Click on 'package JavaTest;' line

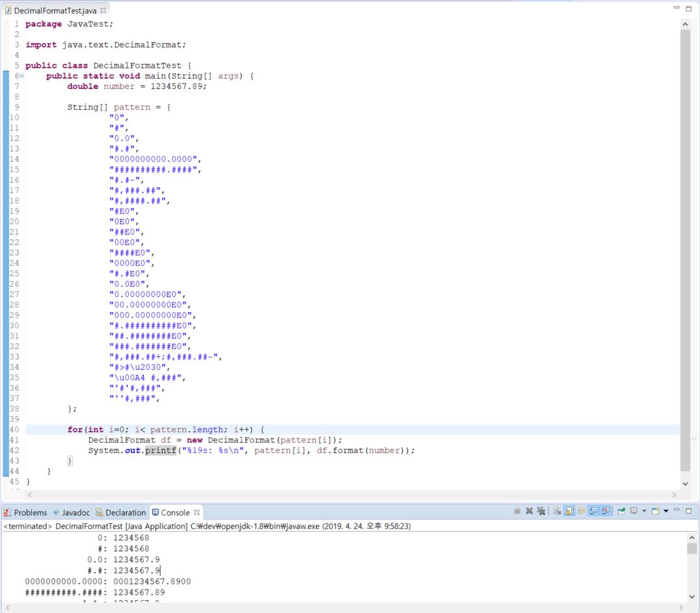(69, 24)
